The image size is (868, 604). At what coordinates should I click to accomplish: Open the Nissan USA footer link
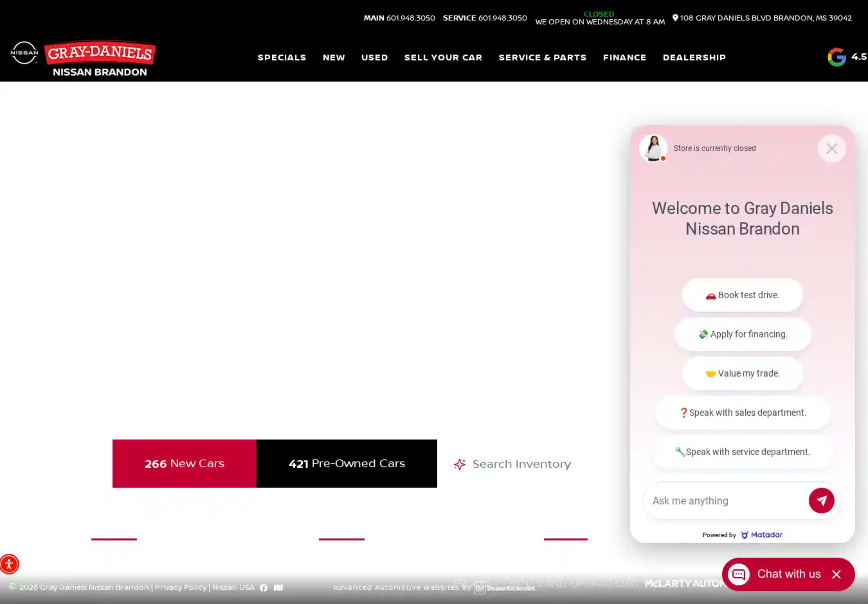[233, 587]
